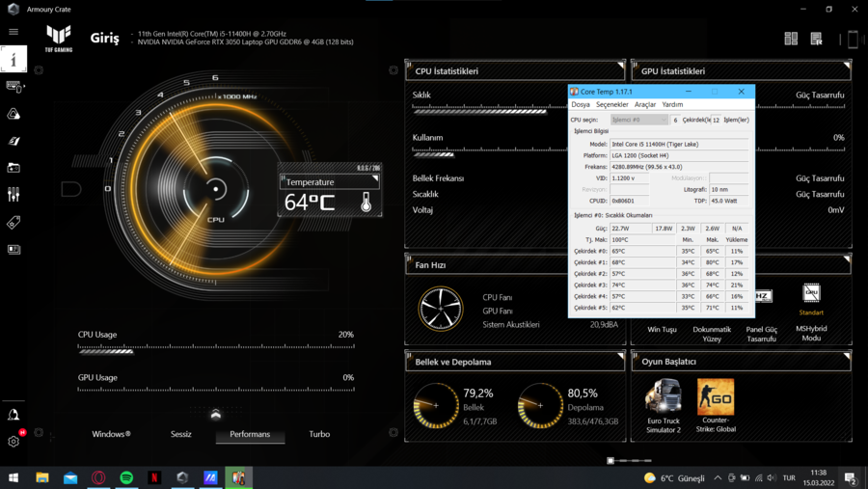Open the News sidebar icon

click(14, 249)
